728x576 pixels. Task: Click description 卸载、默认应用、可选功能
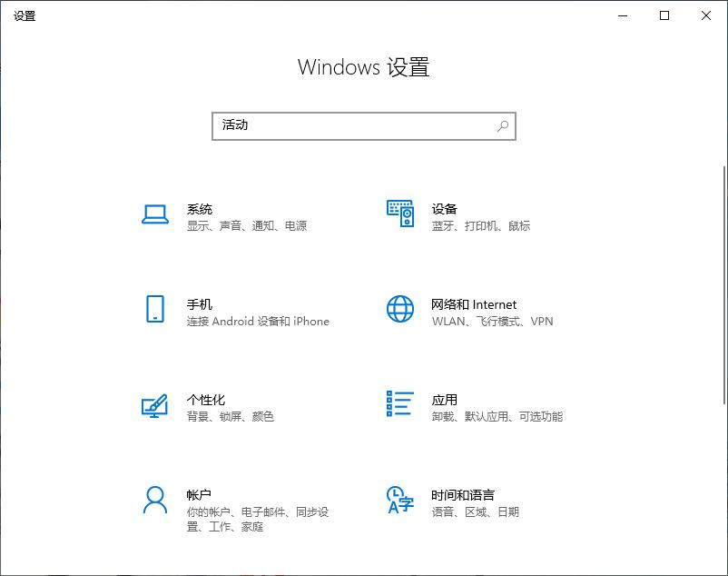[497, 416]
